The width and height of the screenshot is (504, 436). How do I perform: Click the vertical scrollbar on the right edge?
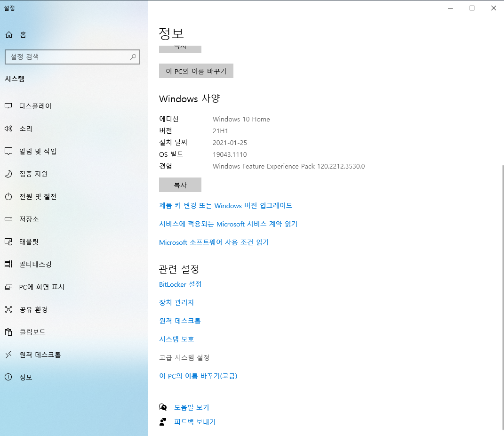point(503,298)
